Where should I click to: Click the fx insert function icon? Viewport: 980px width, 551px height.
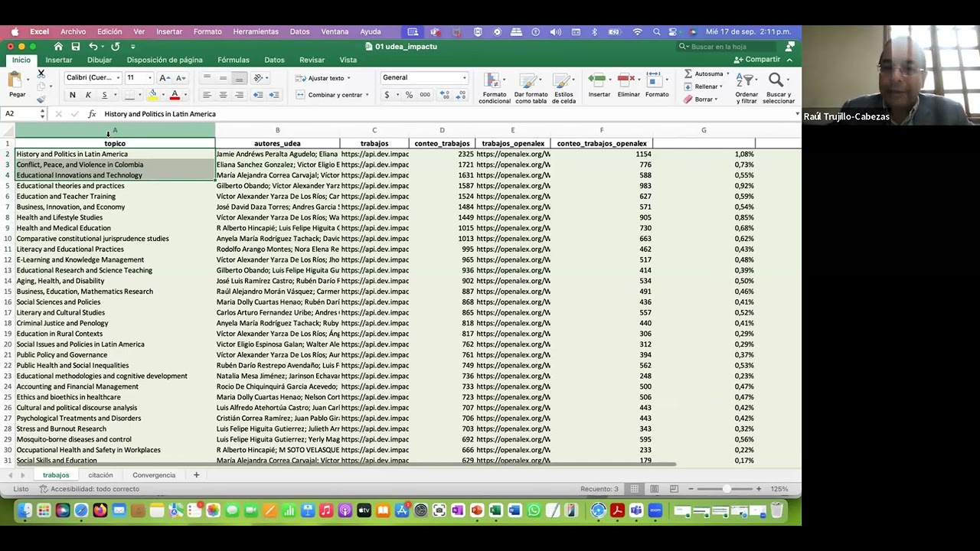(92, 114)
